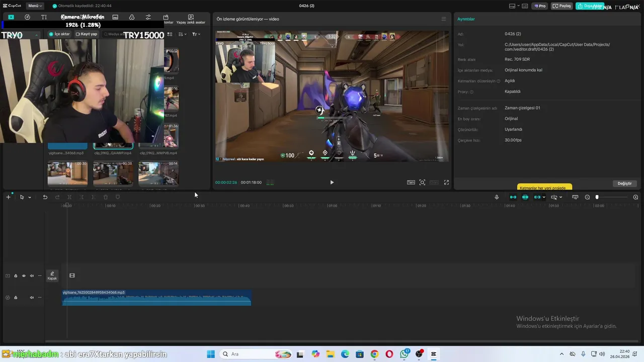The image size is (644, 362).
Task: Open the Captions tab icon
Action: pyautogui.click(x=115, y=17)
